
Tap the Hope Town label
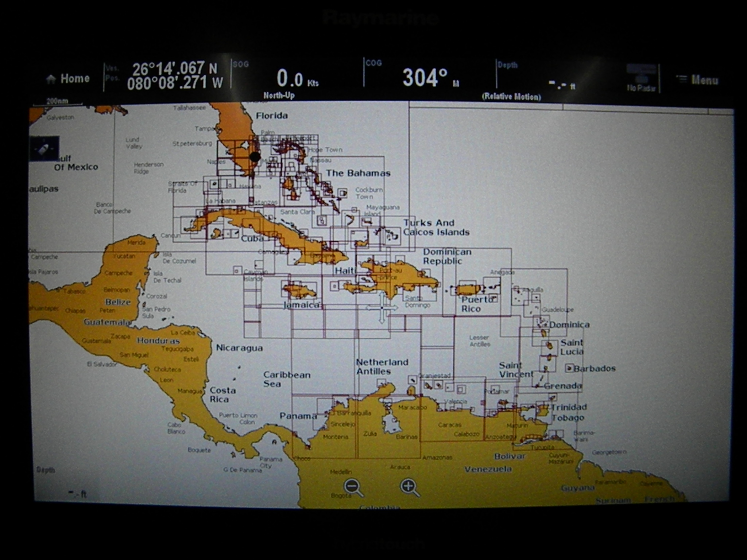(325, 150)
